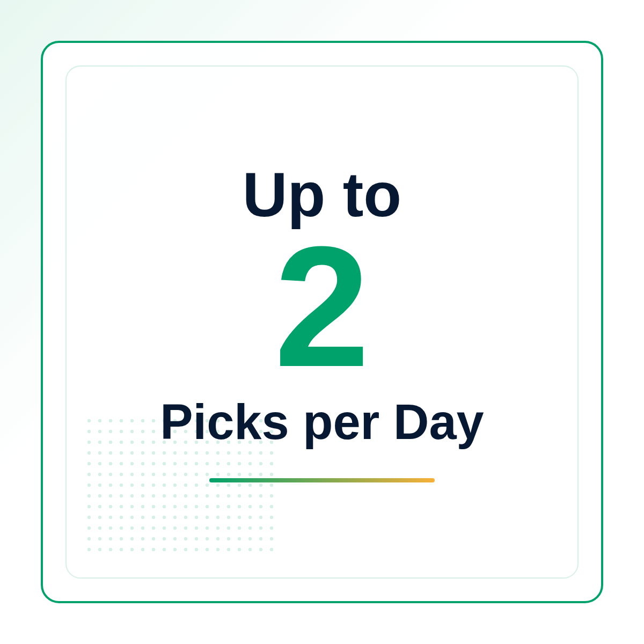Click the "Picks per Day" caption

(x=323, y=424)
